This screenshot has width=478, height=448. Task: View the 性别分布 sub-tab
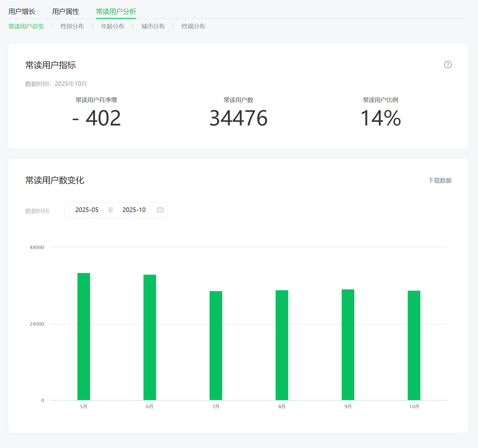tap(72, 26)
